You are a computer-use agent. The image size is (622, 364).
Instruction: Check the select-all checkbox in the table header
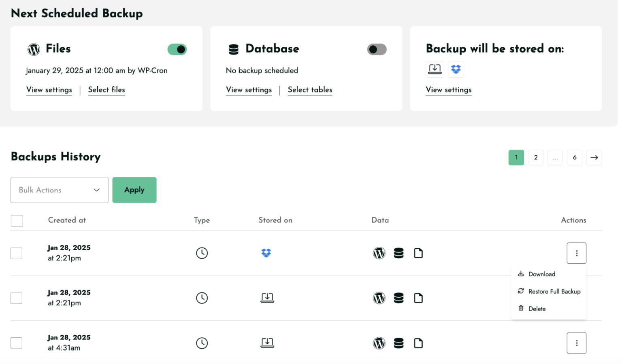pyautogui.click(x=17, y=220)
